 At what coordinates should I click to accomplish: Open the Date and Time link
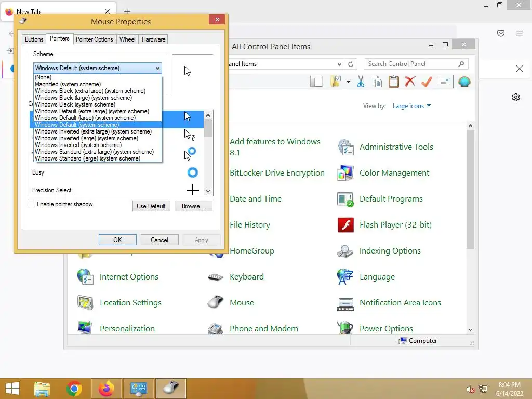point(256,199)
